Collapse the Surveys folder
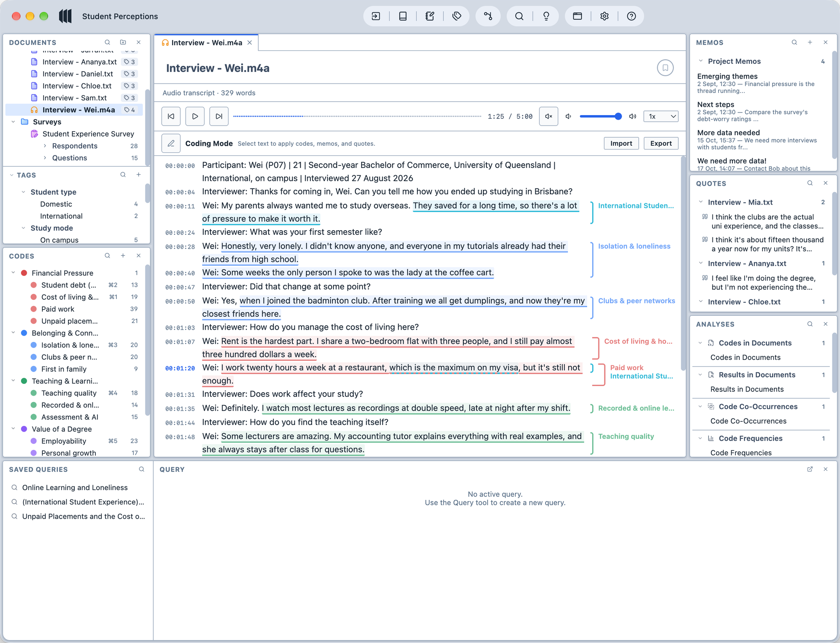840x643 pixels. coord(13,122)
